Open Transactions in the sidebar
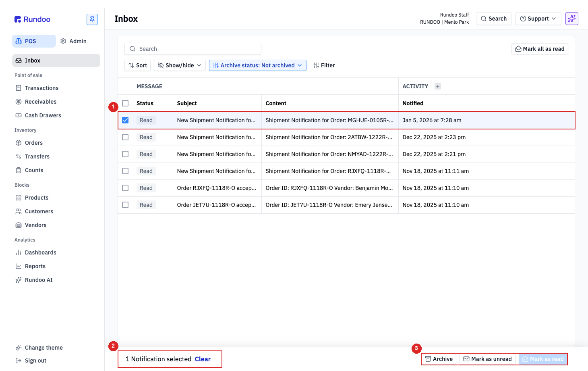 coord(56,88)
